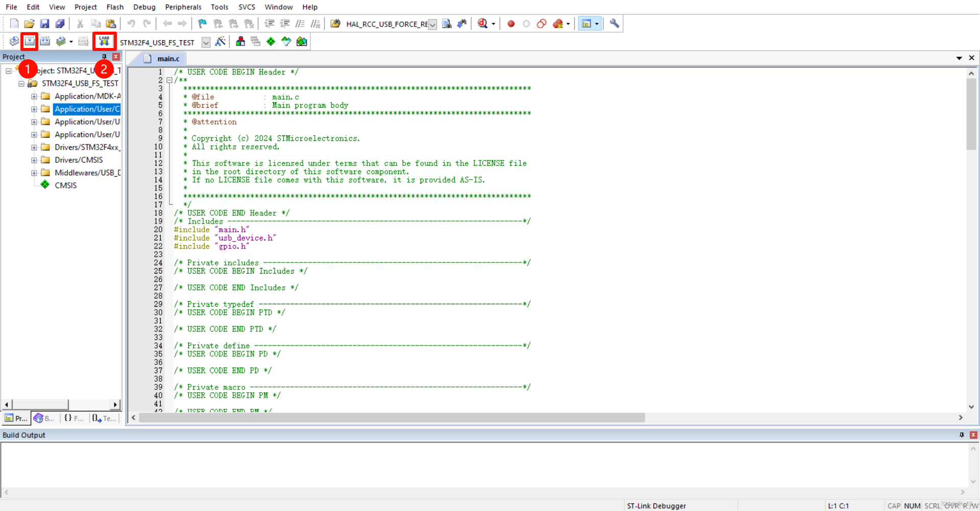Toggle enable/disable breakpoint hollow circle
The image size is (980, 511).
point(526,23)
